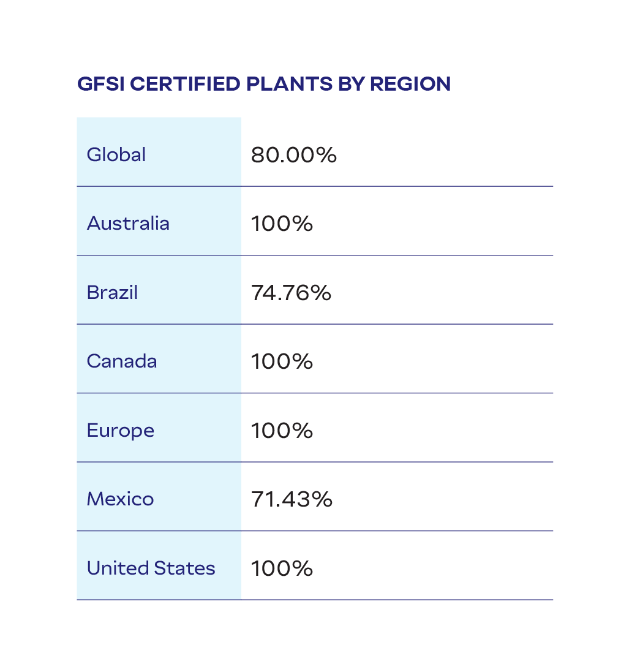Select the Brazil row label
This screenshot has height=672, width=640.
tap(112, 292)
